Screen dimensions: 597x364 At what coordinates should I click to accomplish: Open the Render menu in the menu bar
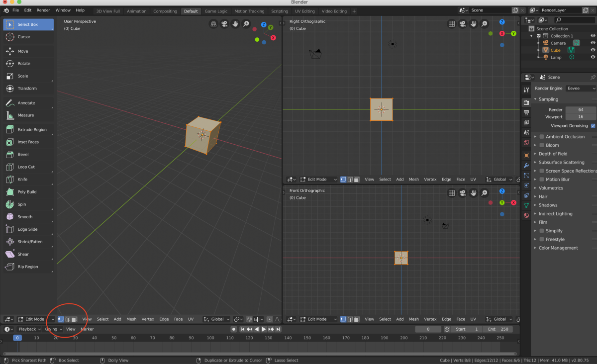(43, 10)
